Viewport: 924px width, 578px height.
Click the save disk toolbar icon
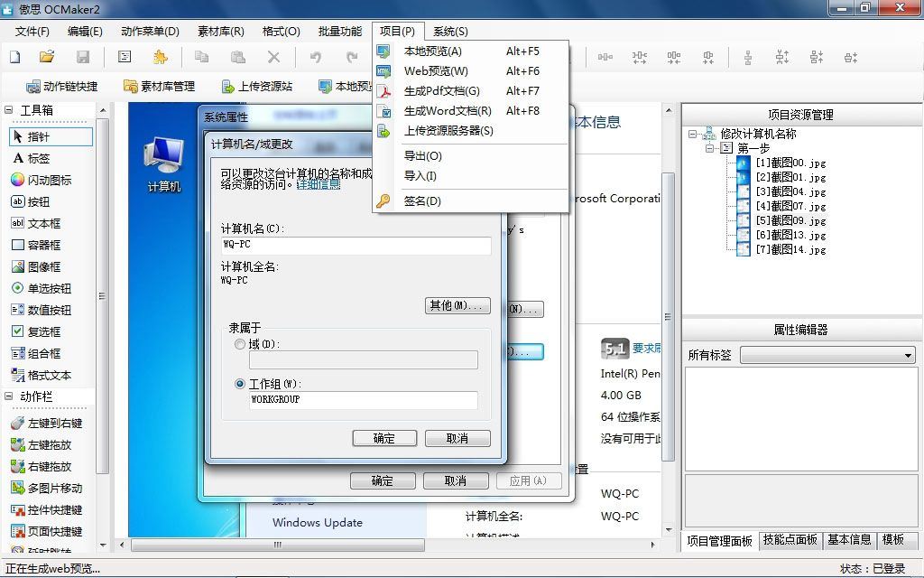[x=83, y=57]
